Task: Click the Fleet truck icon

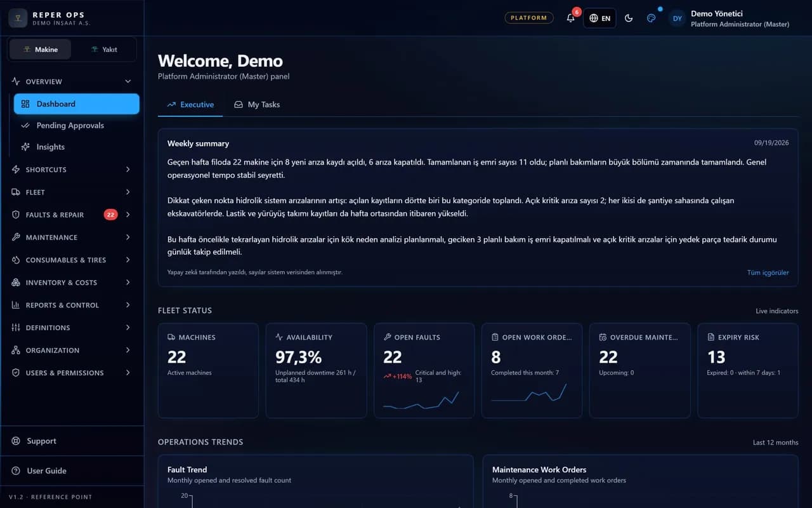Action: pos(16,192)
